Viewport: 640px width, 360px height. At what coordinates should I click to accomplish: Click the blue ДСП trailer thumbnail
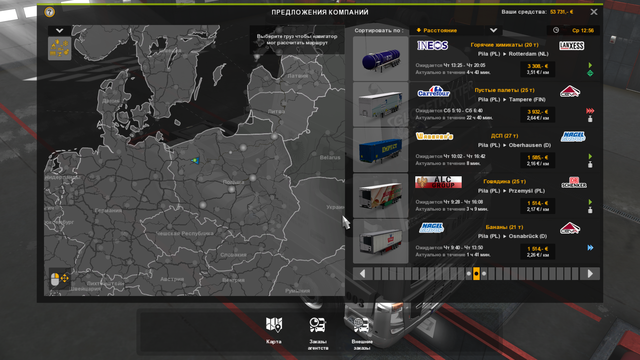pyautogui.click(x=380, y=150)
